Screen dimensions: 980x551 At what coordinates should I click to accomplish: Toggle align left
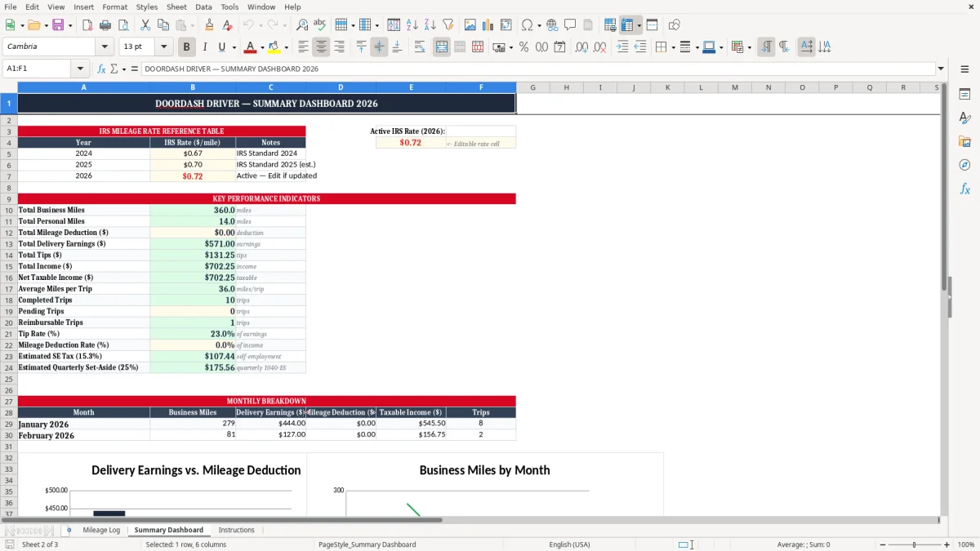(303, 47)
